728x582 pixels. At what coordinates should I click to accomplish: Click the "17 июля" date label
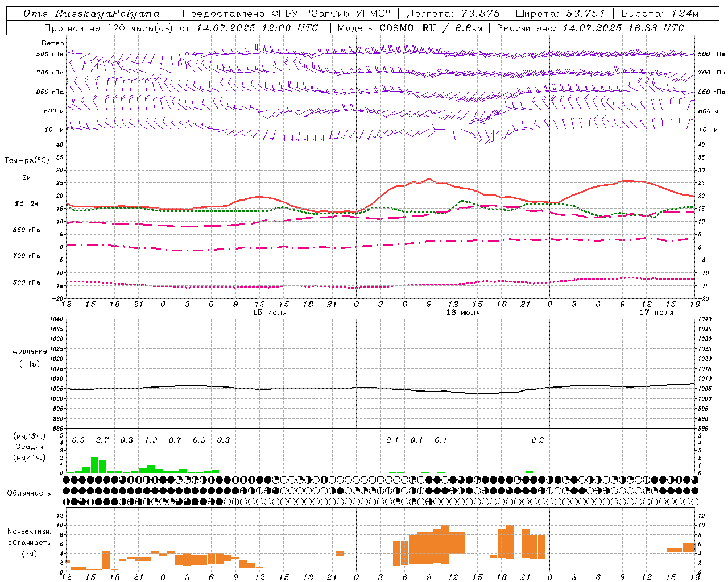[656, 313]
